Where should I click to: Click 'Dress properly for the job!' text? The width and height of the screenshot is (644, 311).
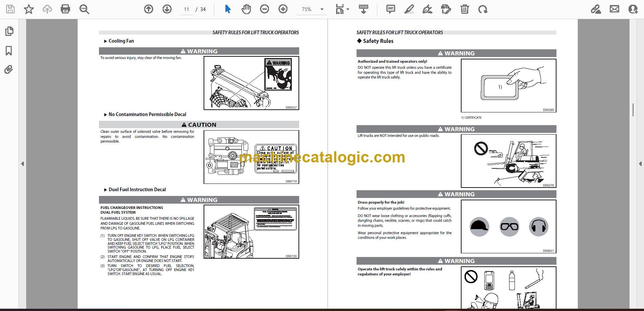click(x=381, y=202)
